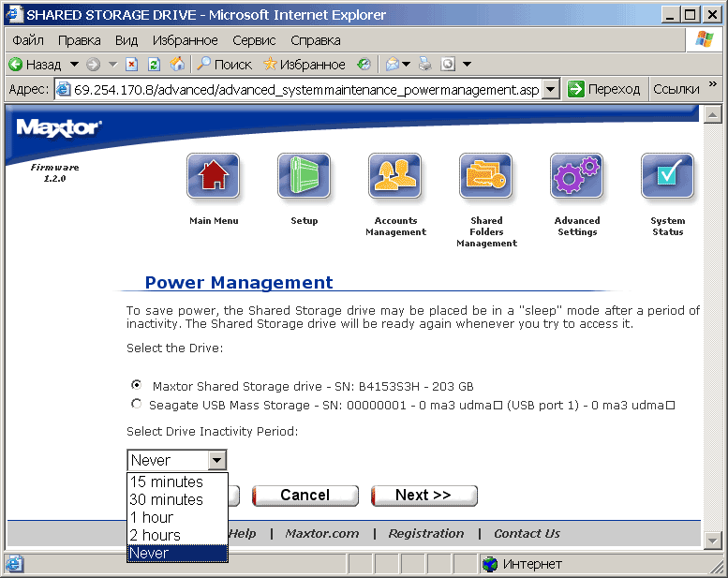The image size is (728, 578).
Task: Open the Contact Us footer link
Action: [527, 533]
